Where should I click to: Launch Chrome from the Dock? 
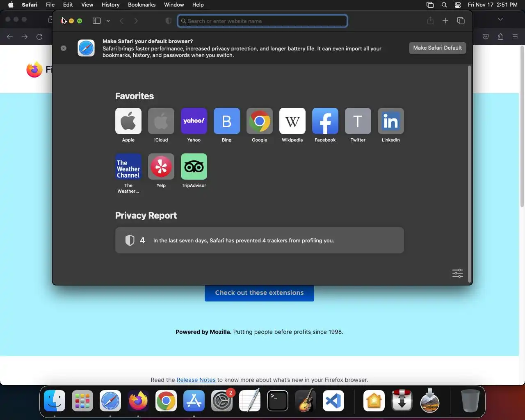166,401
